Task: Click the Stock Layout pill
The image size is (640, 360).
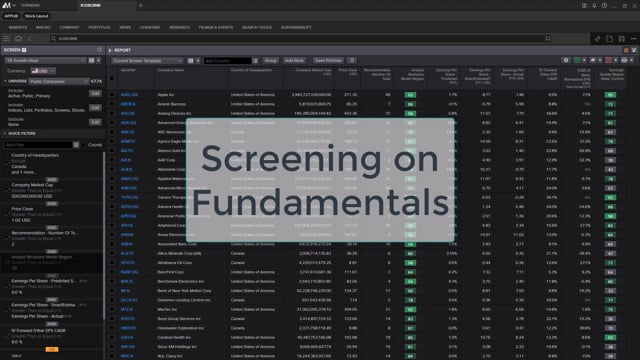Action: click(x=36, y=16)
